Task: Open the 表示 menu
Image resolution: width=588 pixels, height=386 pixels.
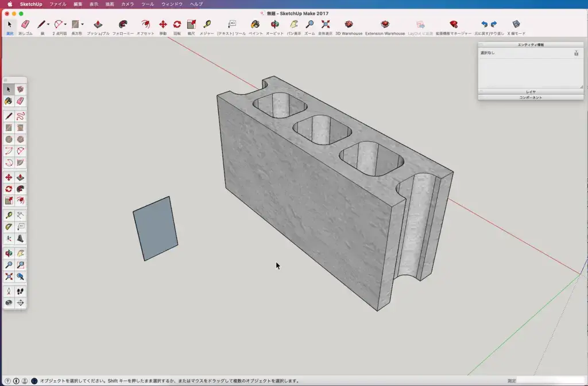Action: (x=94, y=4)
